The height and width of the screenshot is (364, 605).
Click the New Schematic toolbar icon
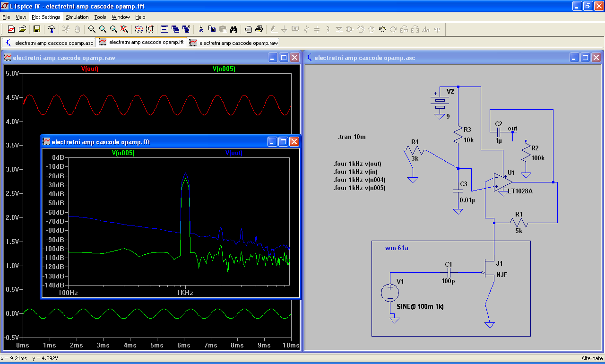click(x=11, y=29)
